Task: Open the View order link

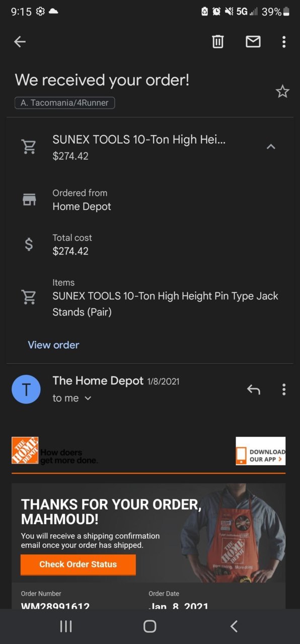Action: tap(53, 345)
